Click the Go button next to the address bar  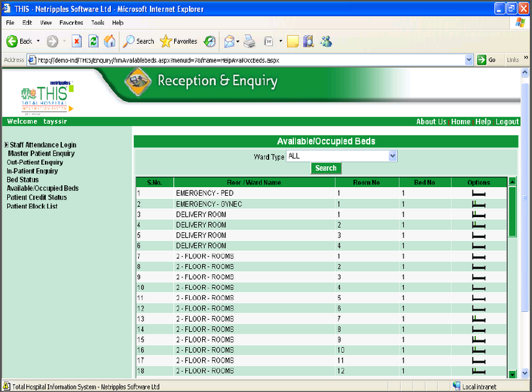tap(486, 60)
